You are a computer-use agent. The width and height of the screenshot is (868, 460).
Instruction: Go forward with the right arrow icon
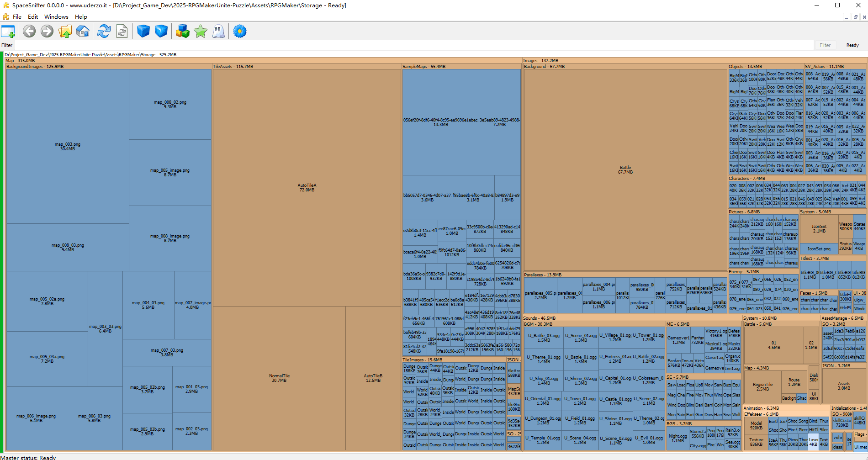[47, 31]
